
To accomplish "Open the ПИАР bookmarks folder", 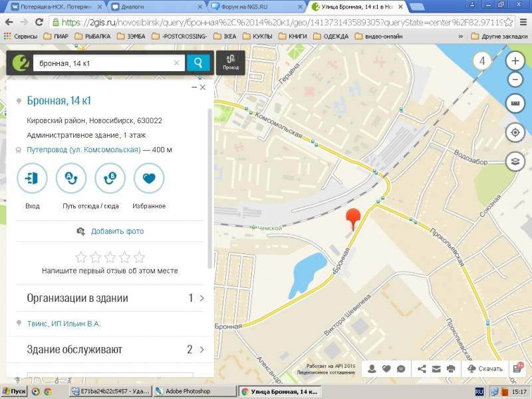I will point(57,37).
